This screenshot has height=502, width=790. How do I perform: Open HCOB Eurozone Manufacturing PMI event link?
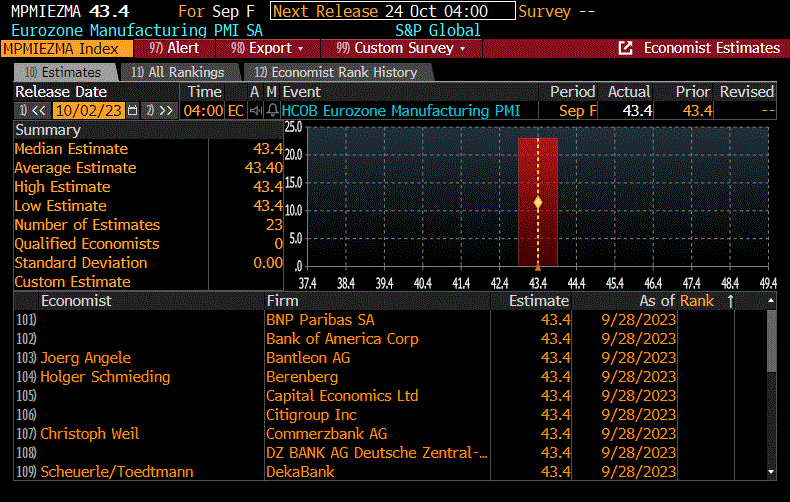401,110
